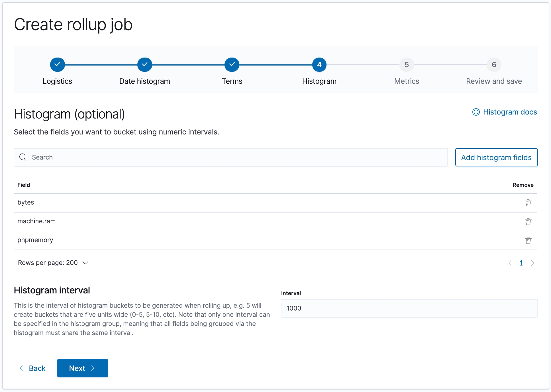551x392 pixels.
Task: Click the Histogram docs help icon
Action: point(476,112)
